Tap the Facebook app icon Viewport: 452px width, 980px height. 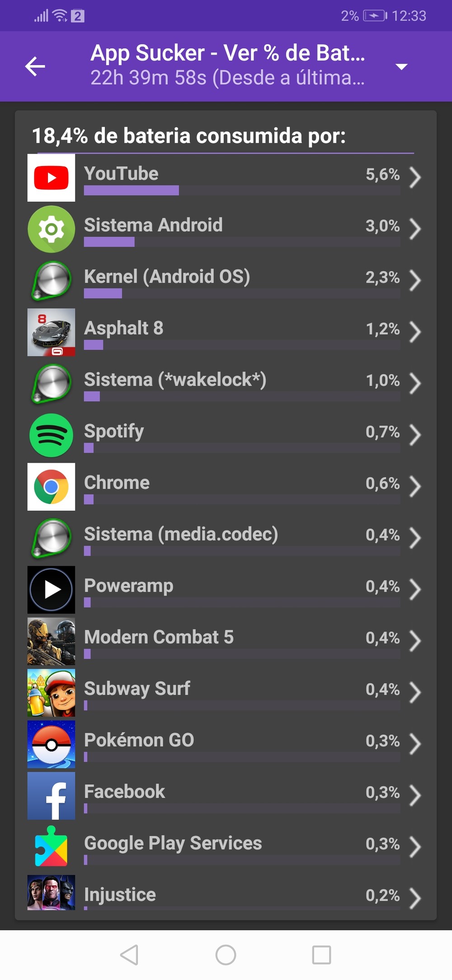tap(51, 796)
